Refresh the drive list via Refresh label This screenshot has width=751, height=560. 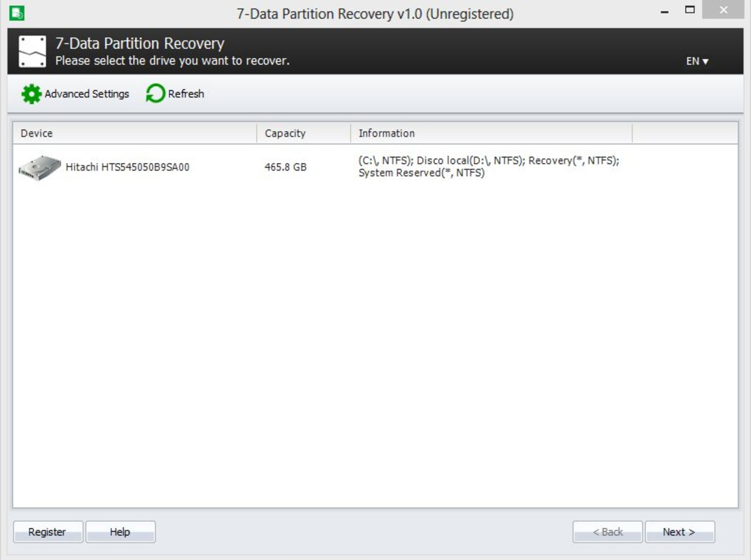[x=186, y=94]
